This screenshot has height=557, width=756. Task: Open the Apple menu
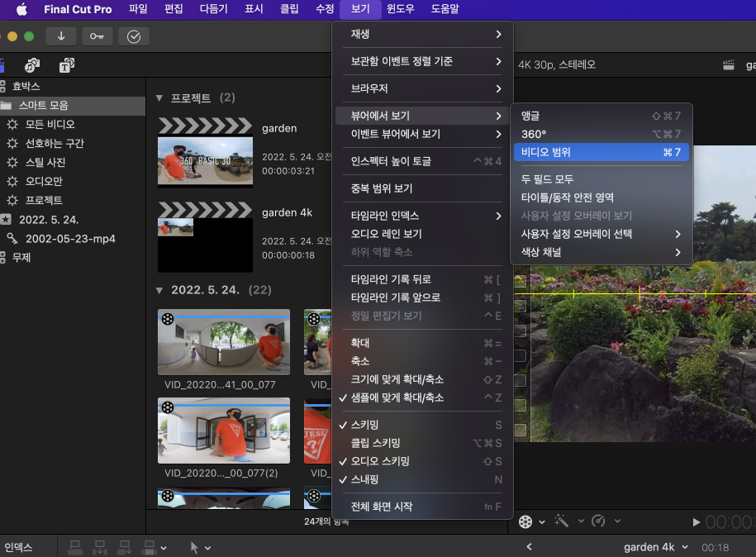click(x=21, y=9)
